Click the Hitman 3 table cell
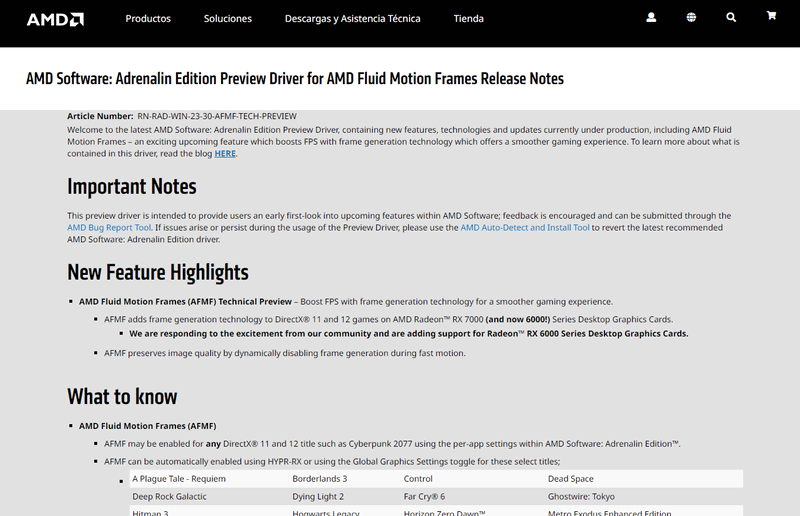 [x=150, y=512]
